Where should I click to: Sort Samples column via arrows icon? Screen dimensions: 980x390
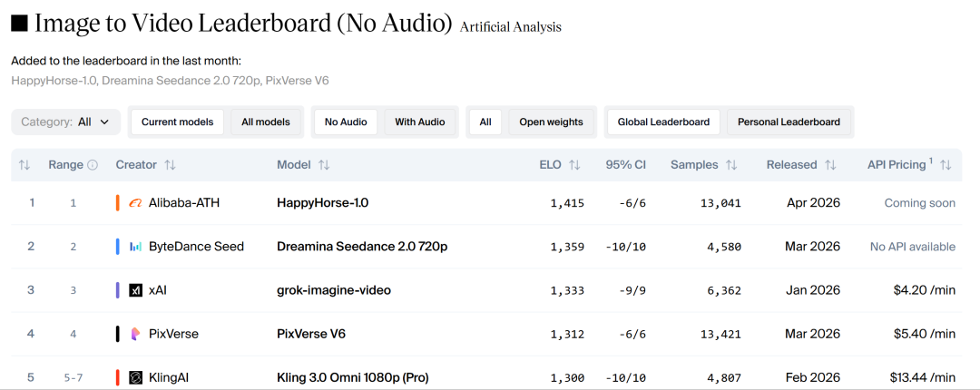pyautogui.click(x=731, y=165)
